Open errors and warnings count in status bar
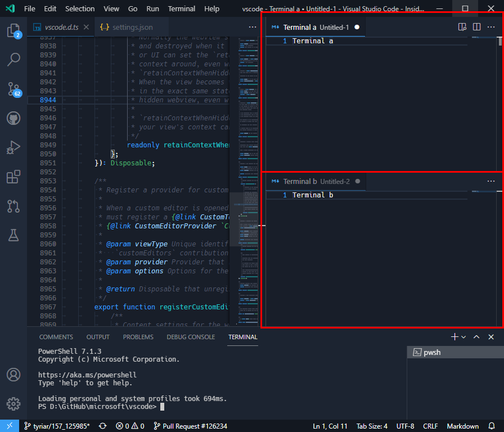This screenshot has height=432, width=504. point(130,426)
